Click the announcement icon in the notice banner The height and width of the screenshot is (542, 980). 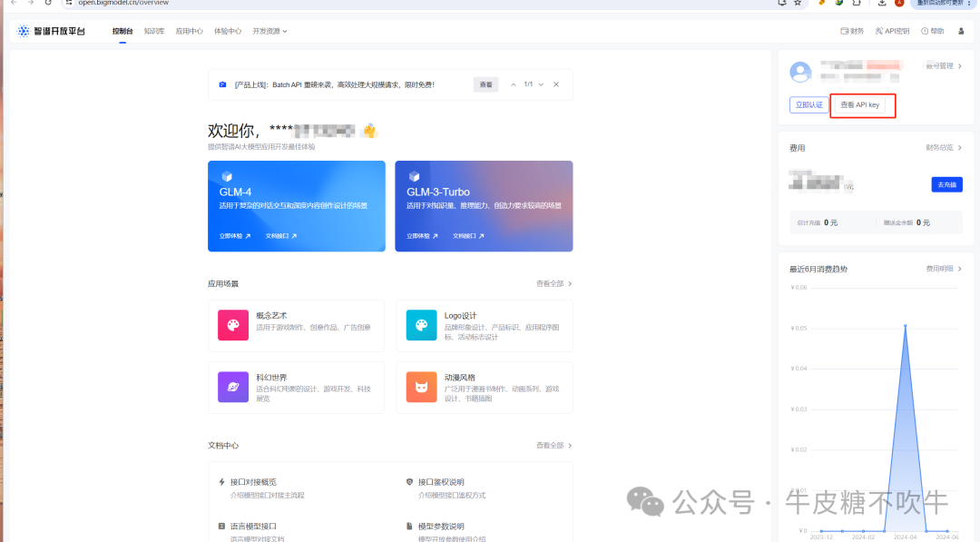pyautogui.click(x=222, y=84)
